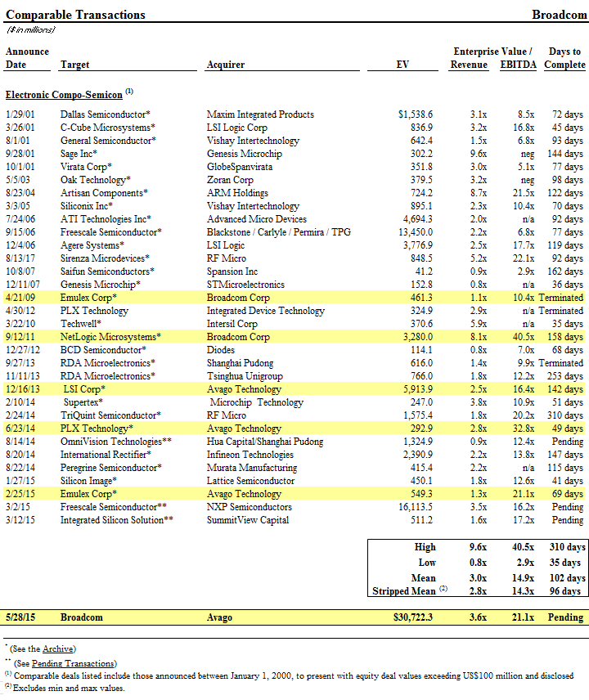Screen dimensions: 589x700
Task: Click Zoran Corp acquirer
Action: [x=230, y=179]
